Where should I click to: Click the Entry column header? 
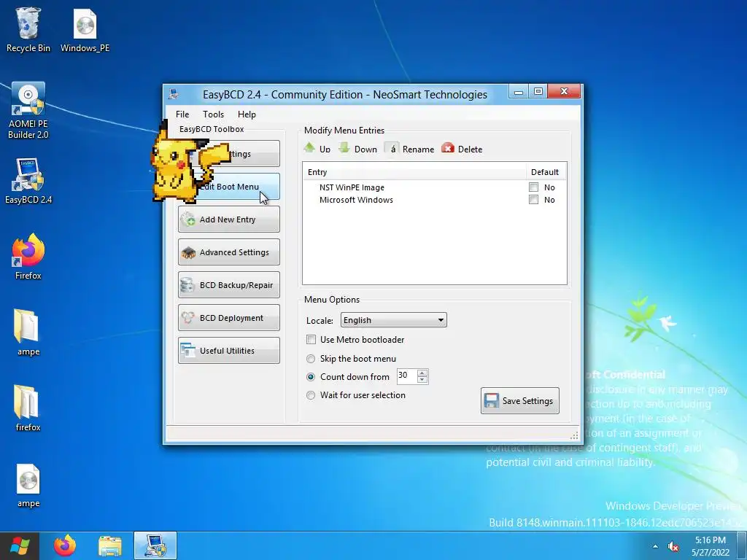pos(414,172)
